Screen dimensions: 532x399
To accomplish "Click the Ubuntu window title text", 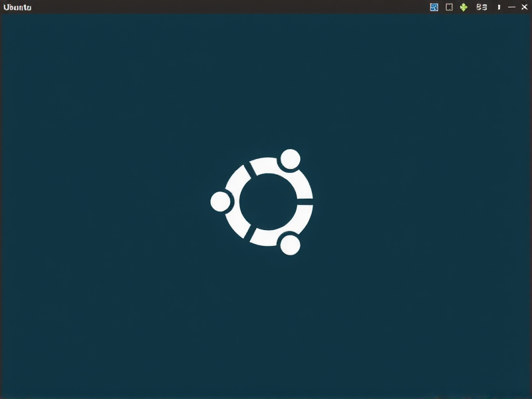I will [x=17, y=7].
